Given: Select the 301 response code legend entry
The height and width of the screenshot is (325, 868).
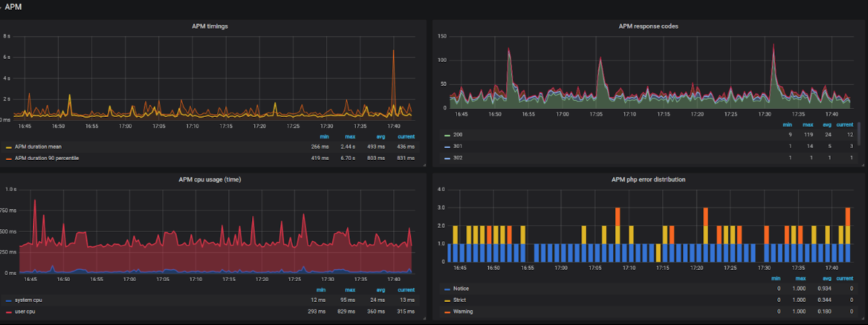Looking at the screenshot, I should pos(458,147).
